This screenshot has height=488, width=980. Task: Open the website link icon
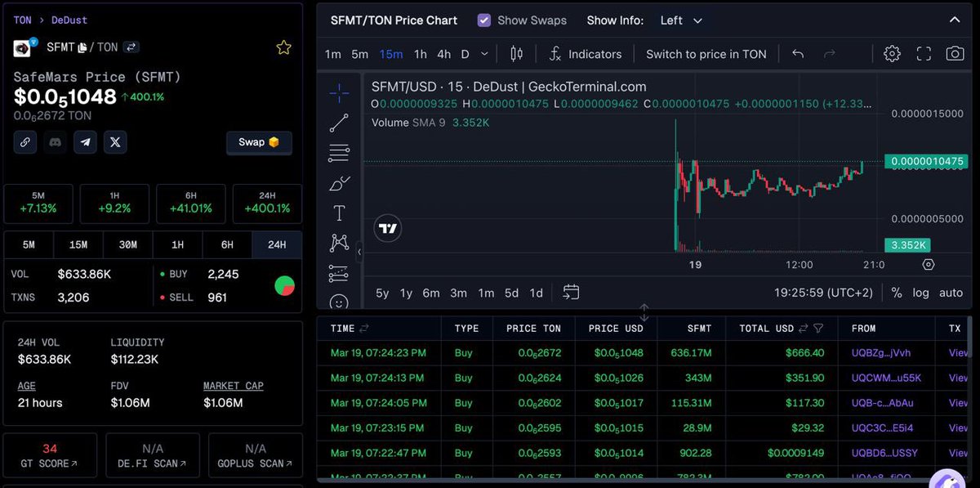pyautogui.click(x=24, y=142)
